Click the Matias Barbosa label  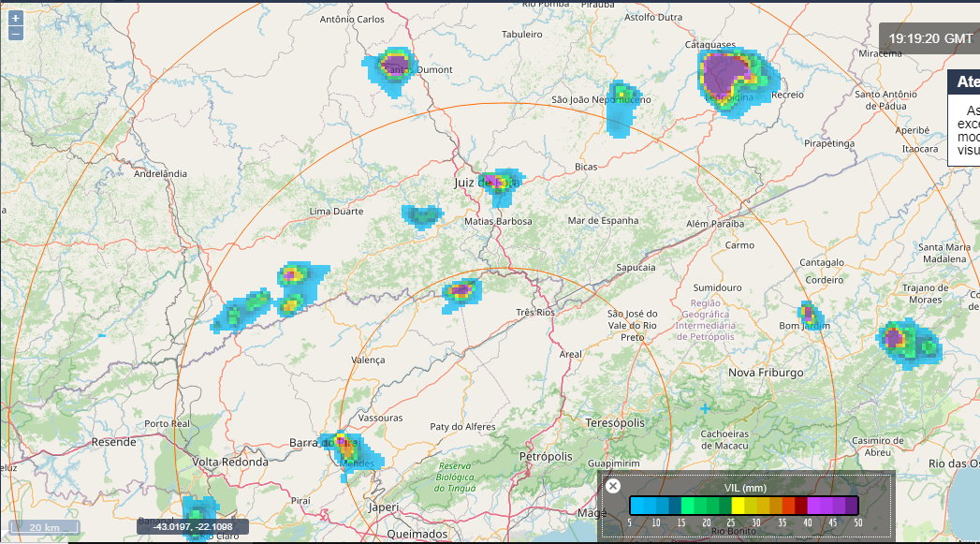coord(498,221)
